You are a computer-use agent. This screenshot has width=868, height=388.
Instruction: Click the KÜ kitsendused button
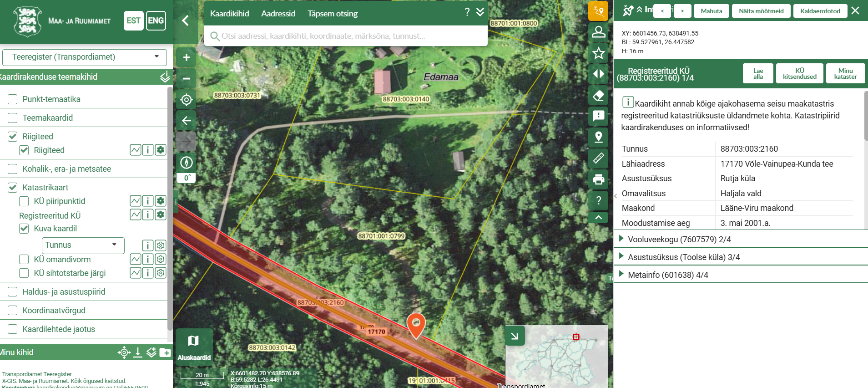[799, 73]
